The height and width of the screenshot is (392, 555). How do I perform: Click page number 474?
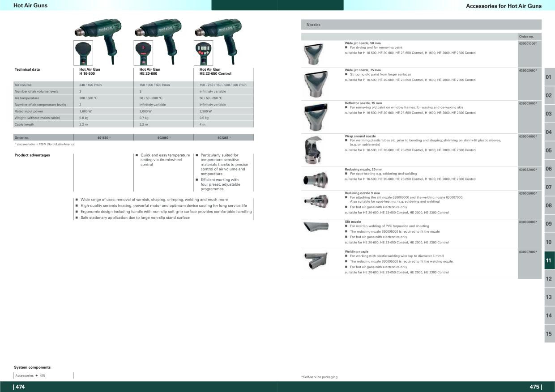click(19, 387)
